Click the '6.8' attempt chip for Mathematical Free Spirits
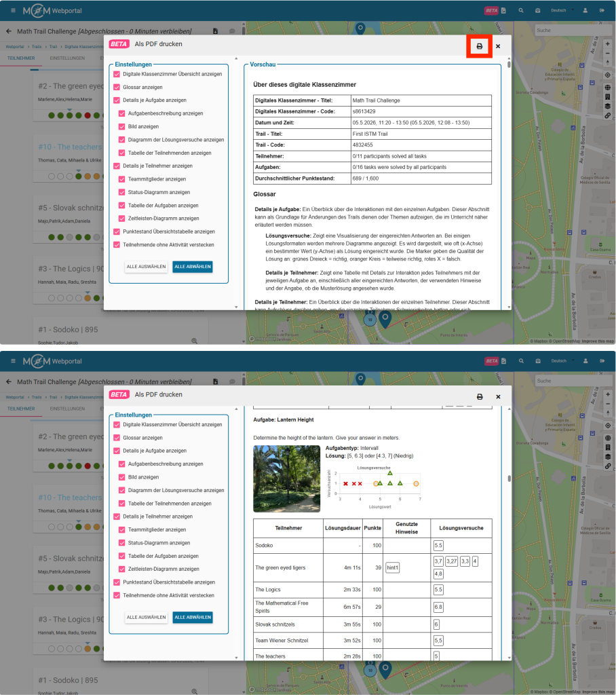Screen dimensions: 616x695 [x=438, y=607]
